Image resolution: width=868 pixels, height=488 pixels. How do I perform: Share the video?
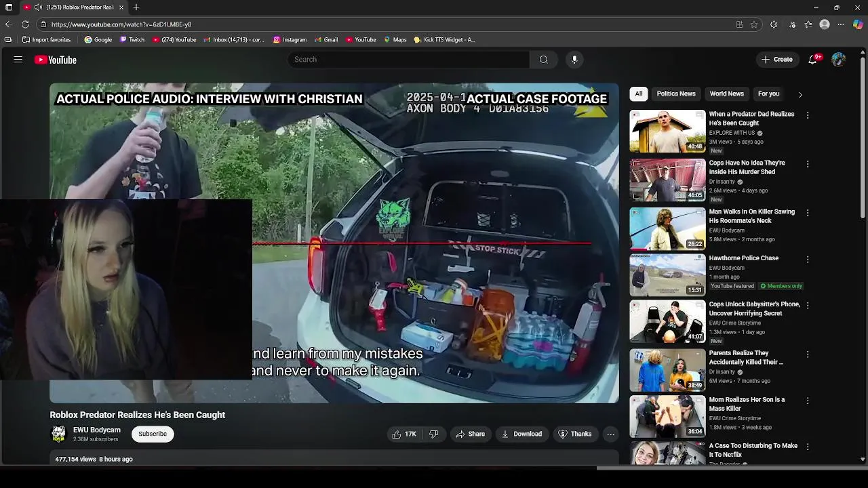coord(470,434)
